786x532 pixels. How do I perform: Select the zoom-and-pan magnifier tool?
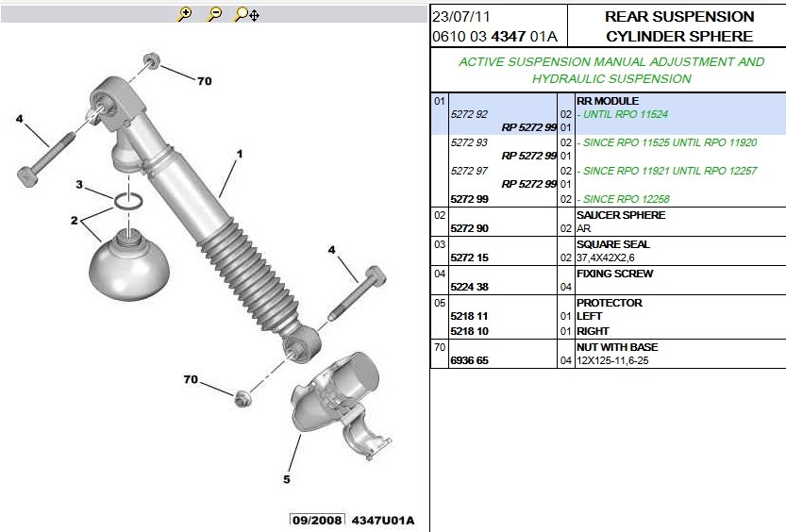(x=246, y=14)
